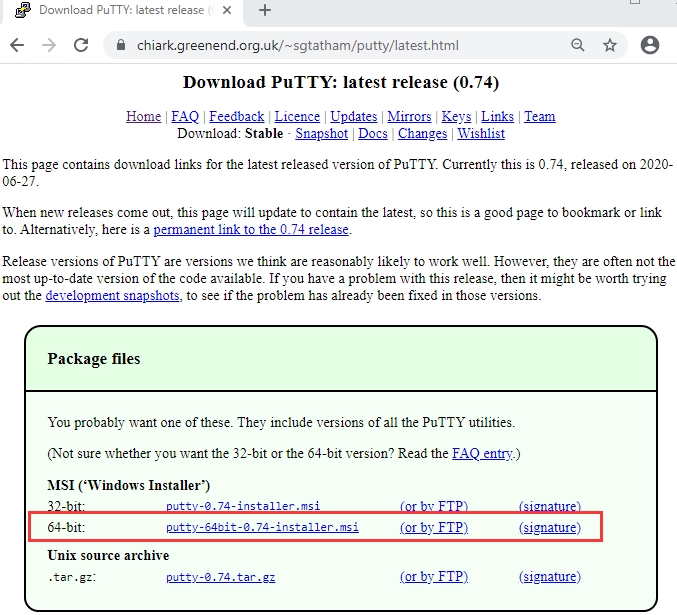The image size is (677, 615).
Task: Click the FAQ entry link about 32/64-bit
Action: [x=482, y=453]
